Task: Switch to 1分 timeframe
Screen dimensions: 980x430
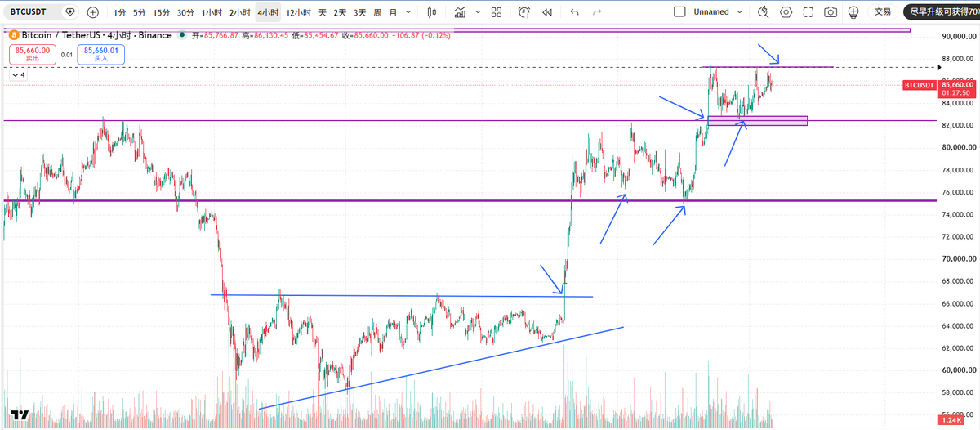Action: point(120,12)
